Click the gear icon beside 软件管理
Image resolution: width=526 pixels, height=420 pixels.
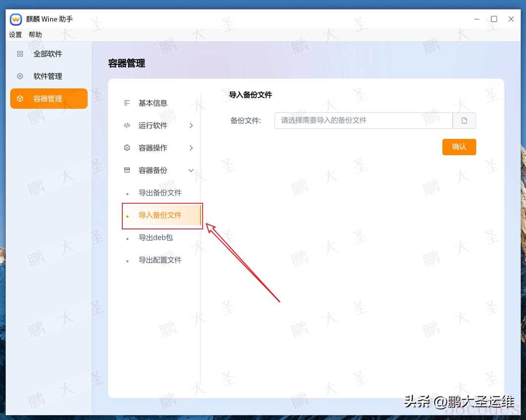click(x=20, y=76)
